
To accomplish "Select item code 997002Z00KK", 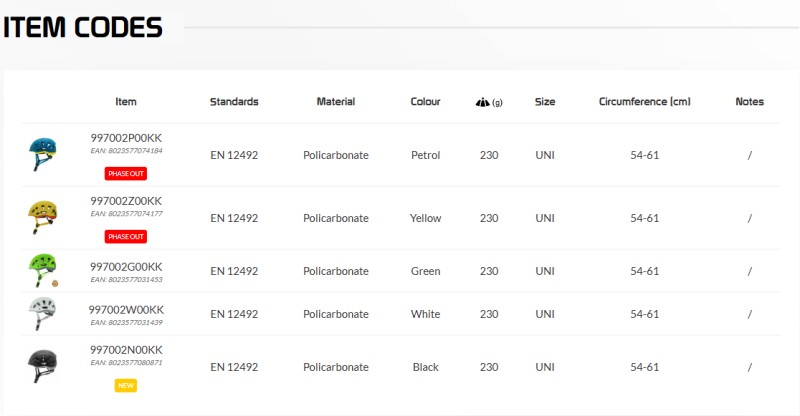I will point(126,201).
